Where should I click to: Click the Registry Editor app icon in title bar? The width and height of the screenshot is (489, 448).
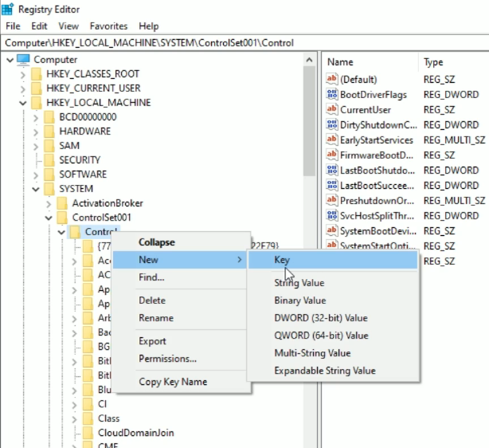click(x=7, y=9)
